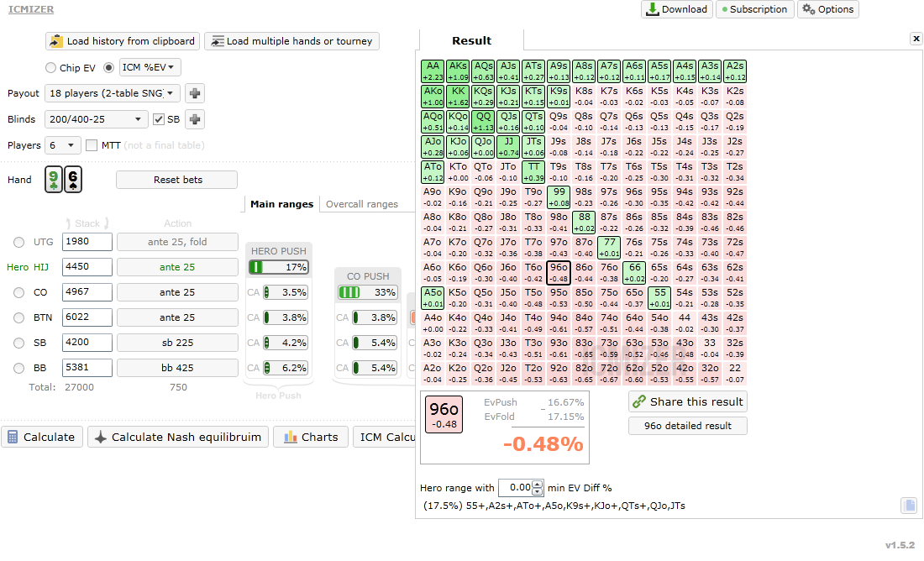Open the Blinds 200/400-25 dropdown
This screenshot has width=924, height=561.
pyautogui.click(x=97, y=119)
